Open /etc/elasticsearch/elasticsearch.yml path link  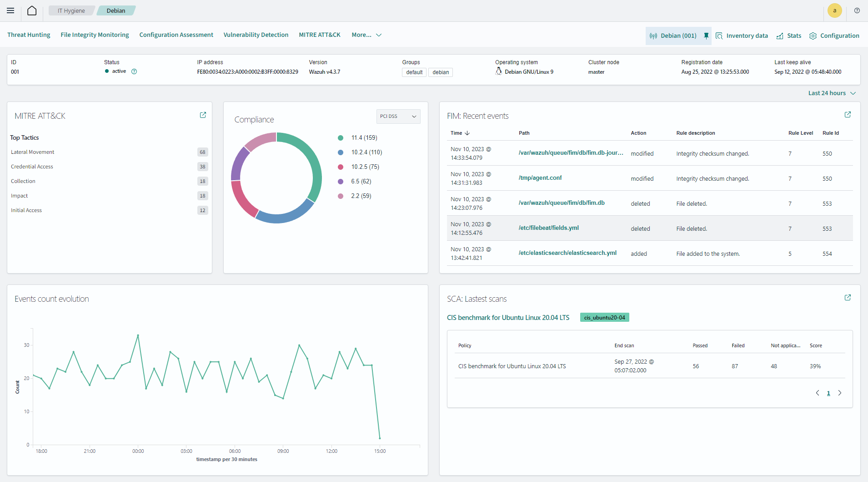pos(567,253)
